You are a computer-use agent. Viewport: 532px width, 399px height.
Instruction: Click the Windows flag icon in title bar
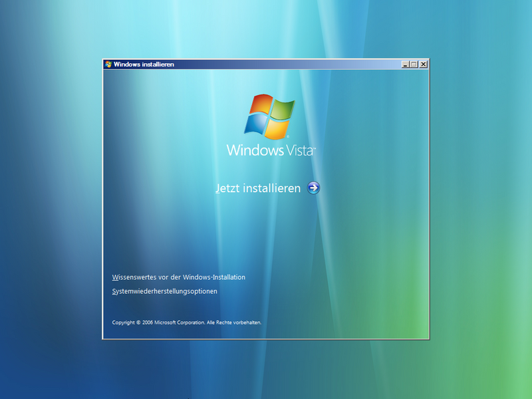point(108,64)
